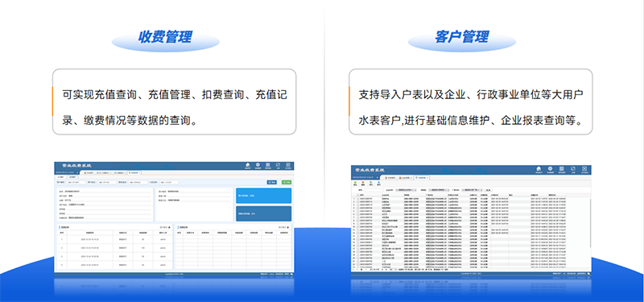The image size is (644, 302).
Task: Click the blue button in the billing screenshot filter row
Action: (272, 183)
